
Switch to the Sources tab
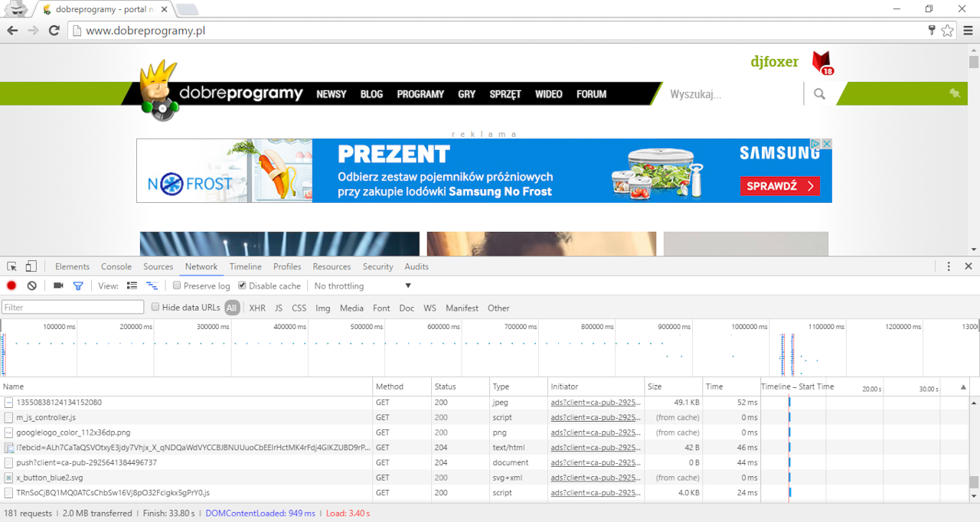coord(158,266)
